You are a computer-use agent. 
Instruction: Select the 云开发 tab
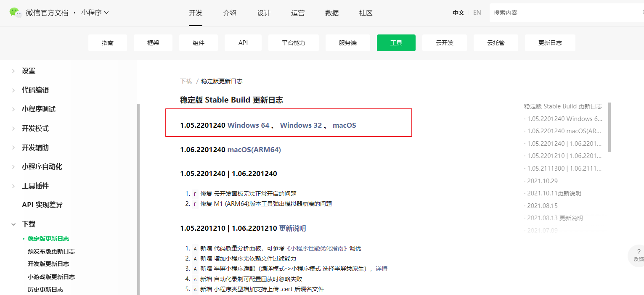point(445,43)
